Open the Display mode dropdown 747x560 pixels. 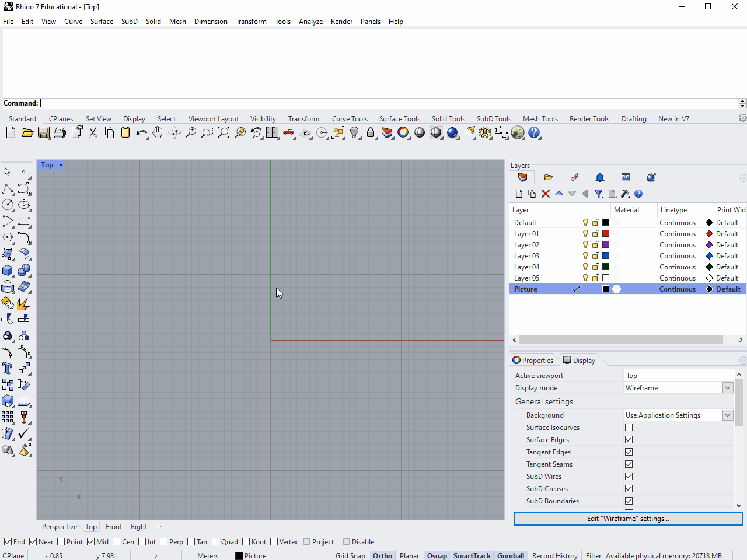[x=728, y=388]
